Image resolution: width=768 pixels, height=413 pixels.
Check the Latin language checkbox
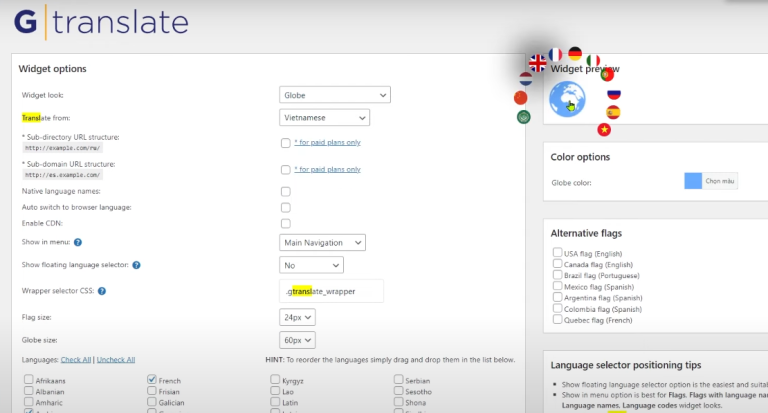click(x=275, y=402)
